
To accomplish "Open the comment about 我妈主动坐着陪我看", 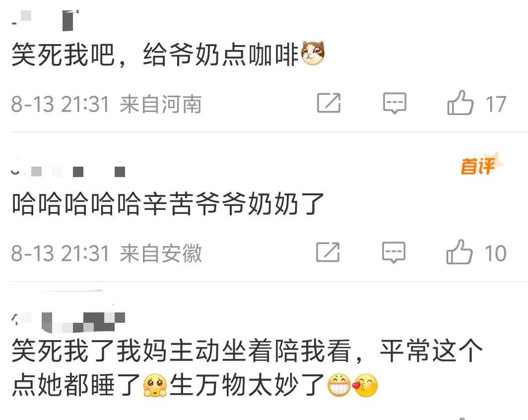I will 248,367.
